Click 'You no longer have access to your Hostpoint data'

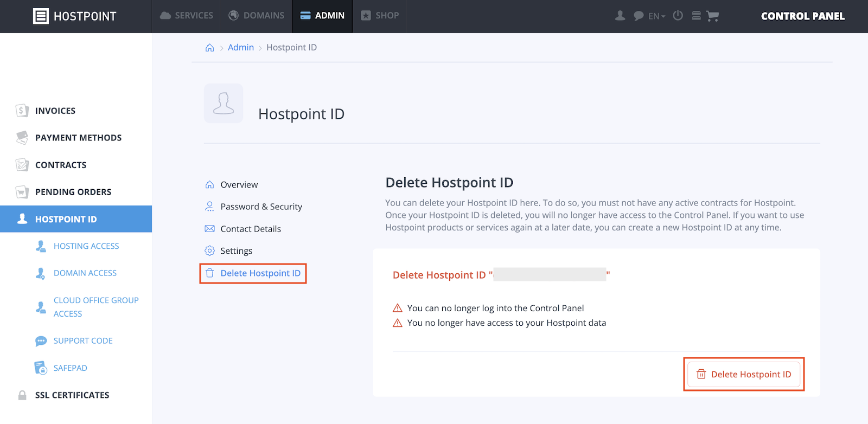coord(507,323)
